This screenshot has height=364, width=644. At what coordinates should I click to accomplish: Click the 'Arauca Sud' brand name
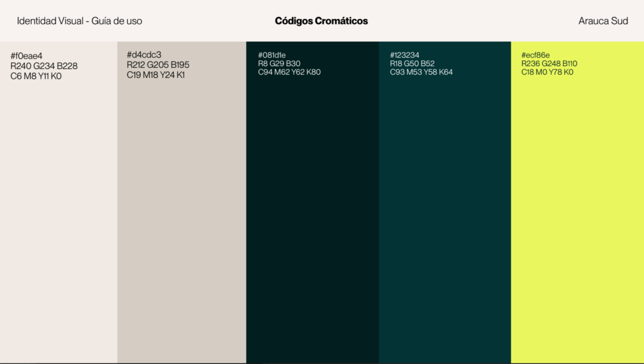click(x=602, y=21)
